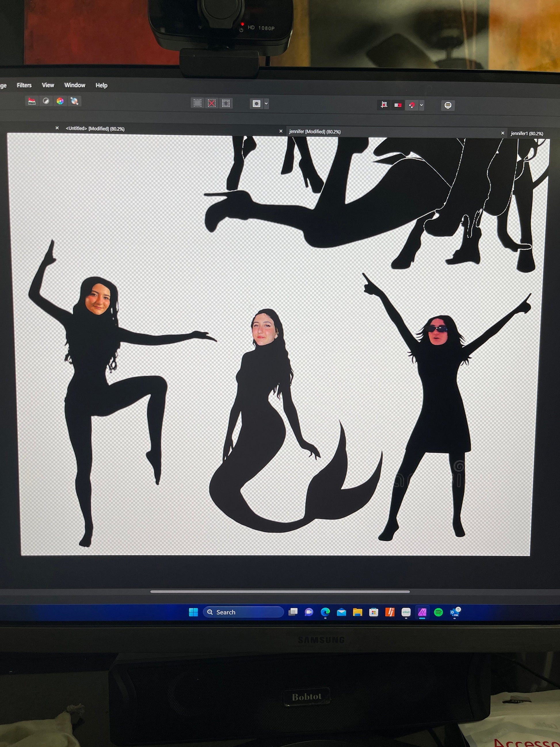Screen dimensions: 560x747
Task: Toggle Force Pixel Alignment
Action: pos(384,105)
